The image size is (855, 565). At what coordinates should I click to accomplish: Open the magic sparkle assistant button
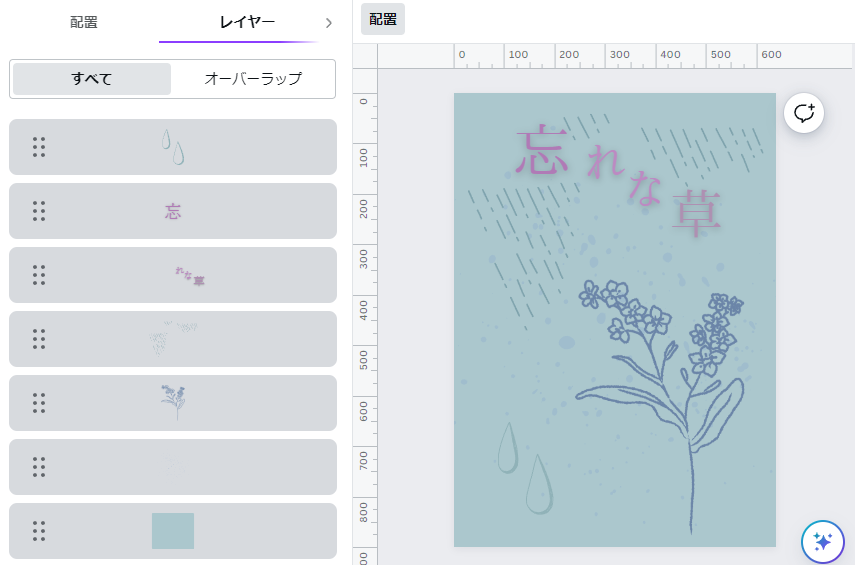tap(823, 542)
